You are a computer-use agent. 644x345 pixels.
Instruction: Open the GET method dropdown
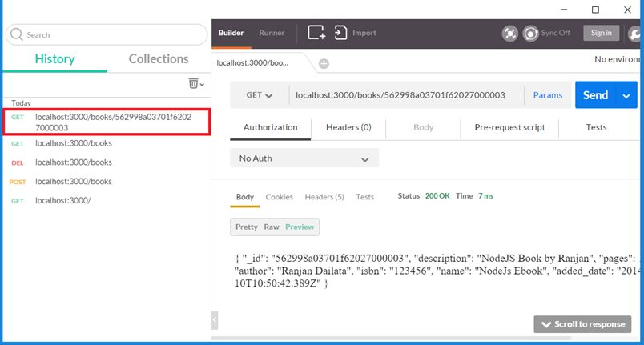click(x=260, y=94)
